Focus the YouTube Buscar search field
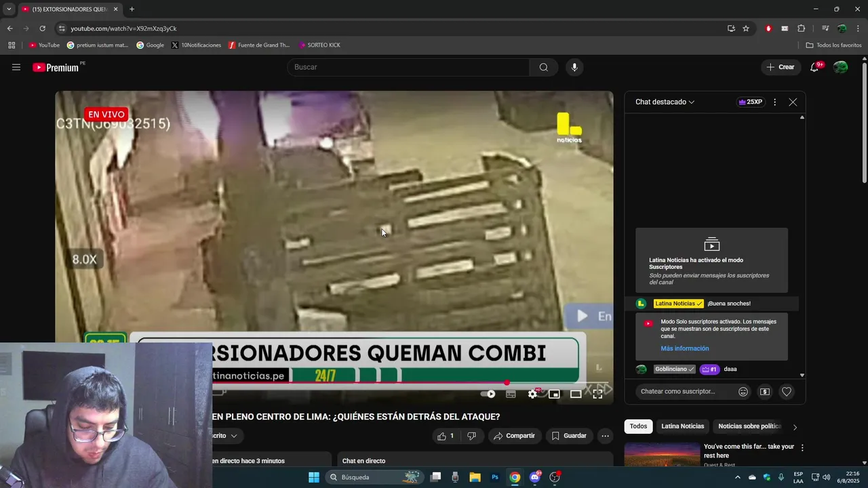Image resolution: width=868 pixels, height=488 pixels. [409, 67]
